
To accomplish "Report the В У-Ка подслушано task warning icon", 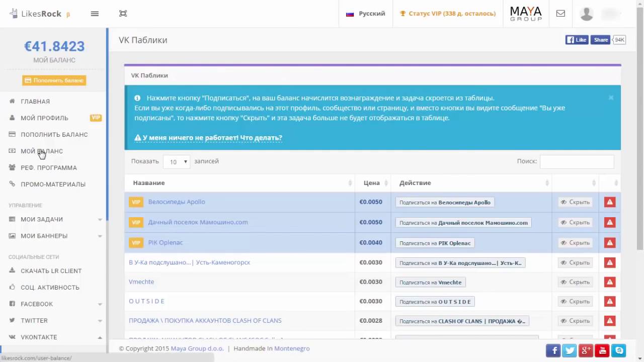I will (610, 262).
